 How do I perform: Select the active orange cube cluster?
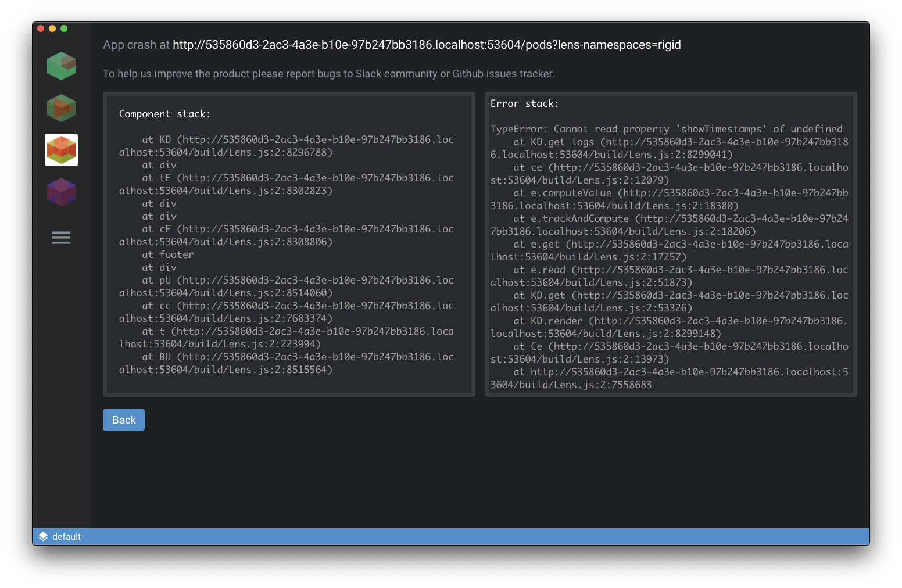pyautogui.click(x=61, y=150)
